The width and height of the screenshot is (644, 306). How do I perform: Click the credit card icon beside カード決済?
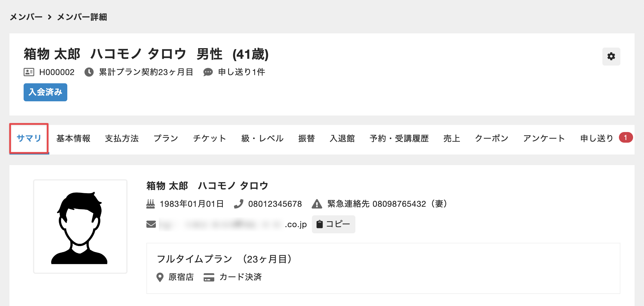[x=209, y=277]
